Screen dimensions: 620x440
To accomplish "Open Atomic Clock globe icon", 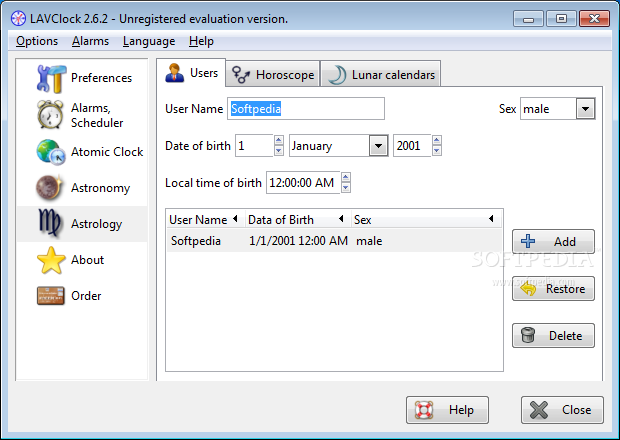I will tap(51, 152).
